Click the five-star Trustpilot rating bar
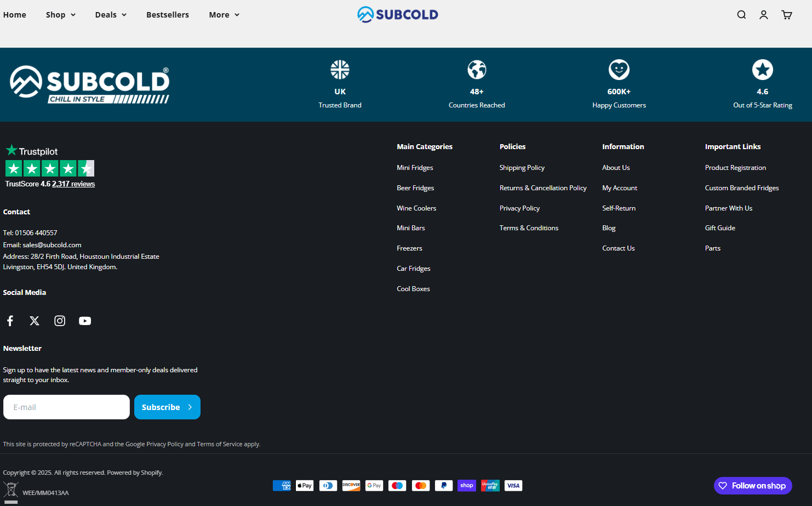Image resolution: width=812 pixels, height=506 pixels. point(49,168)
